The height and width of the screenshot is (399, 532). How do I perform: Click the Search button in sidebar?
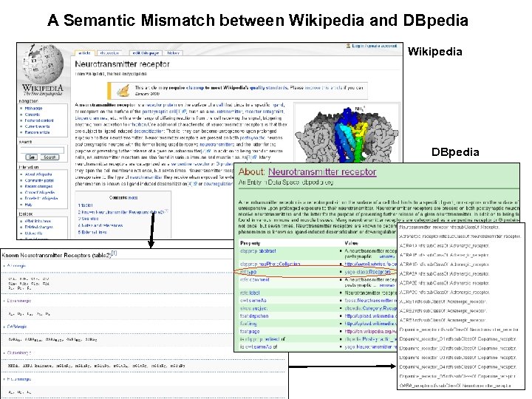50,157
